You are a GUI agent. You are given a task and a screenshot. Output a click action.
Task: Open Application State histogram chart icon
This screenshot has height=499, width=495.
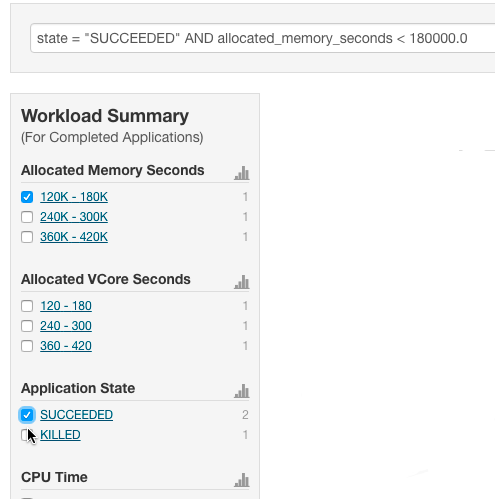(242, 391)
